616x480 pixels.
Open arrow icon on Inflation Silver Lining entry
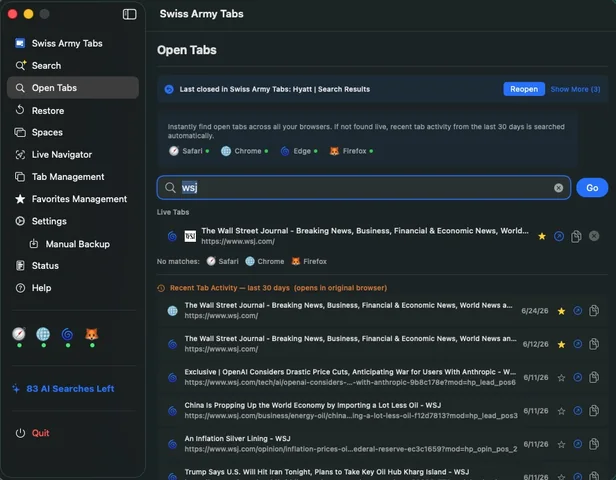[x=578, y=444]
